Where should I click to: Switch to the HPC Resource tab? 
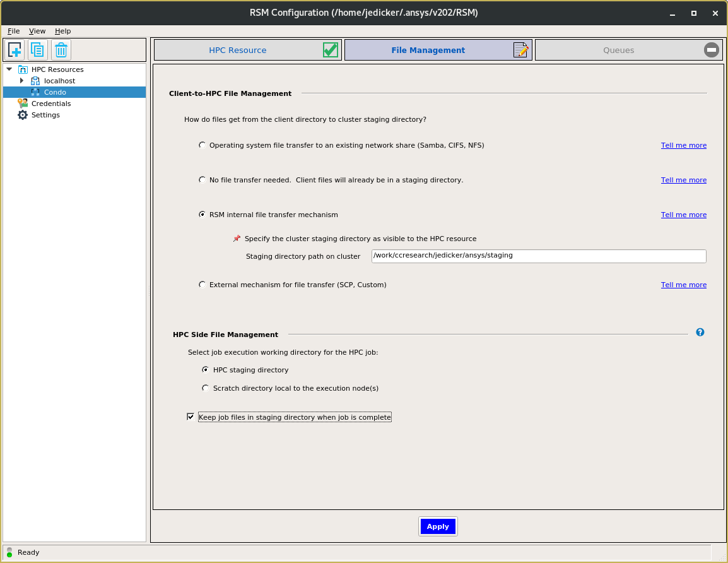tap(248, 50)
